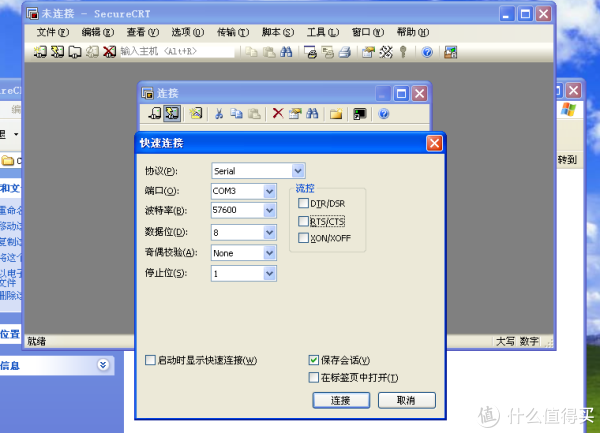Viewport: 600px width, 433px height.
Task: Open the 波特率 57600 baud rate dropdown
Action: 268,211
